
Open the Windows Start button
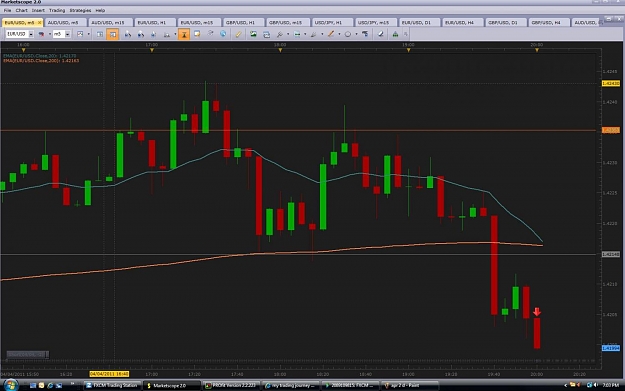click(11, 385)
